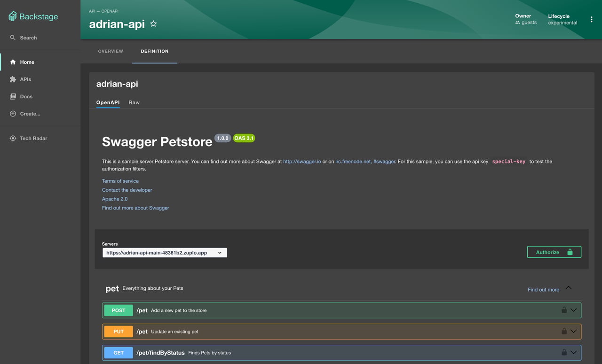The width and height of the screenshot is (602, 364).
Task: Collapse the pet section with the chevron
Action: tap(568, 288)
